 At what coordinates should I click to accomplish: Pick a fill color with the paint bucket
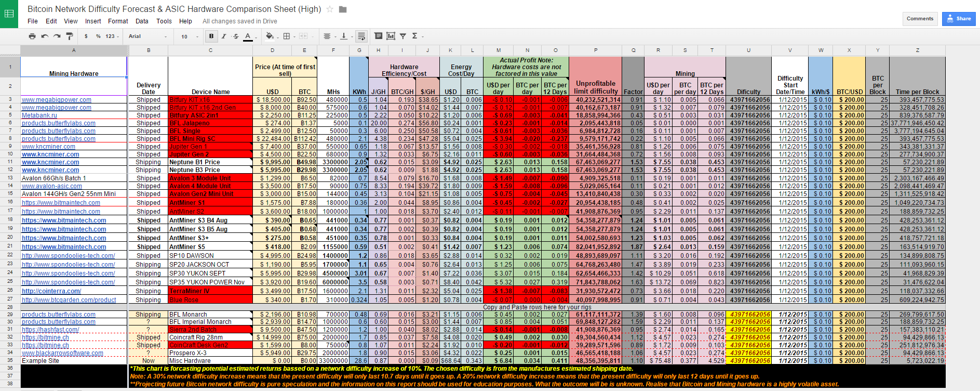coord(270,36)
